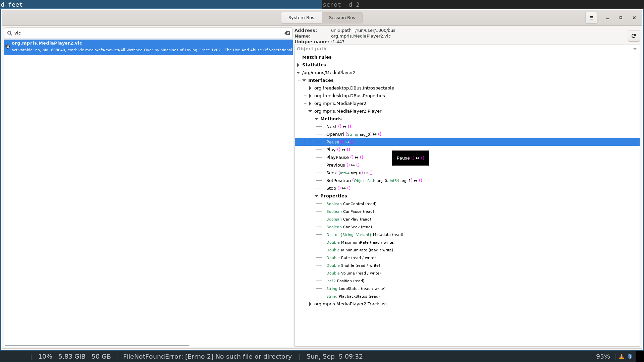Screen dimensions: 644x362
Task: Click the 10% CPU status entry
Action: coord(45,356)
